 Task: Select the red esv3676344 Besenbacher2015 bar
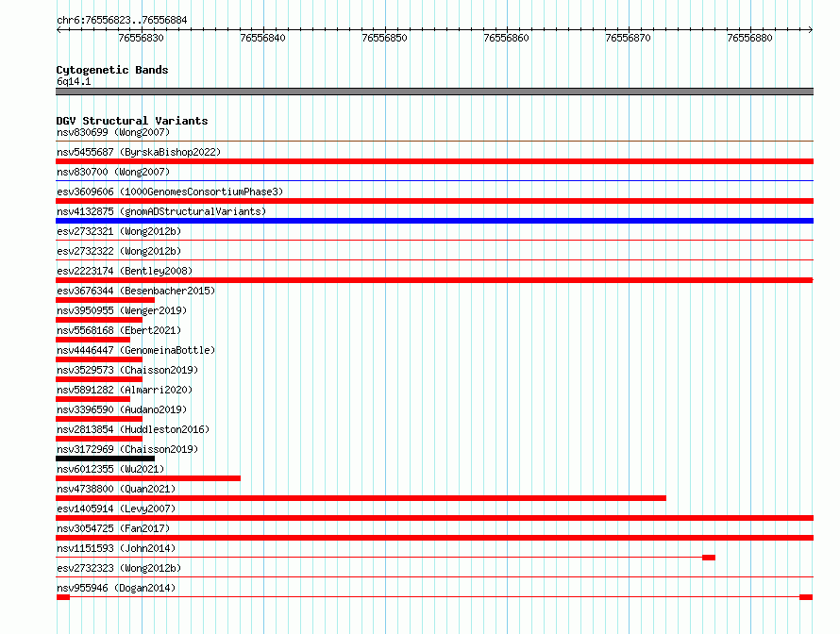(x=105, y=300)
